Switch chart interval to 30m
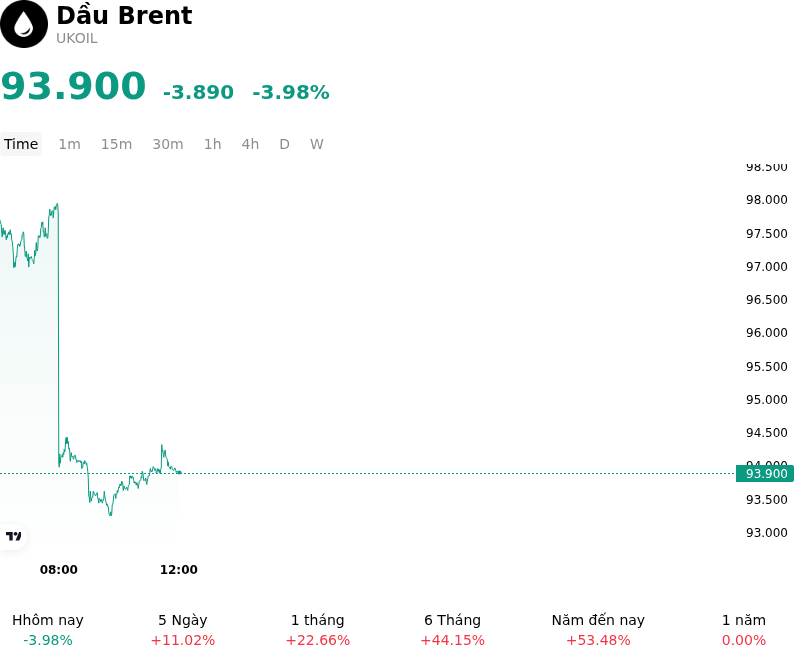This screenshot has width=800, height=660. (167, 144)
